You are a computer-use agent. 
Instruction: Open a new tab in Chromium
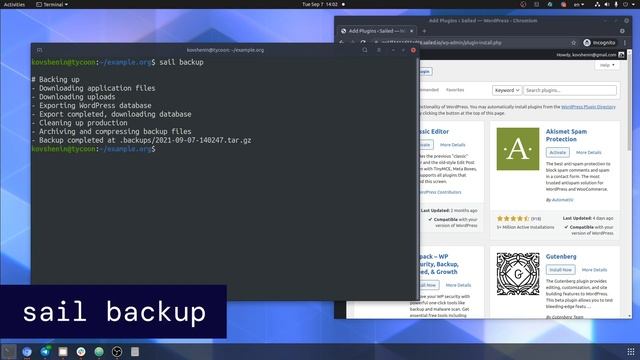tap(424, 31)
